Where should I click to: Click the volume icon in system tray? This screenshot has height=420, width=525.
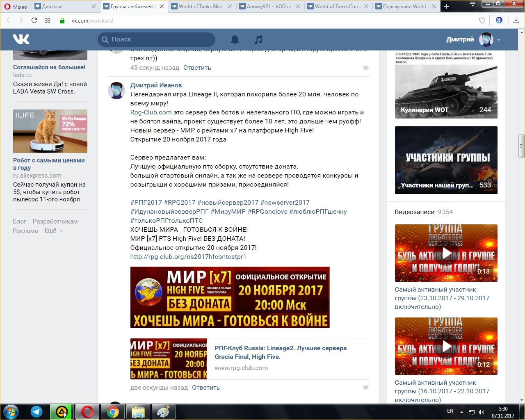pos(481,412)
